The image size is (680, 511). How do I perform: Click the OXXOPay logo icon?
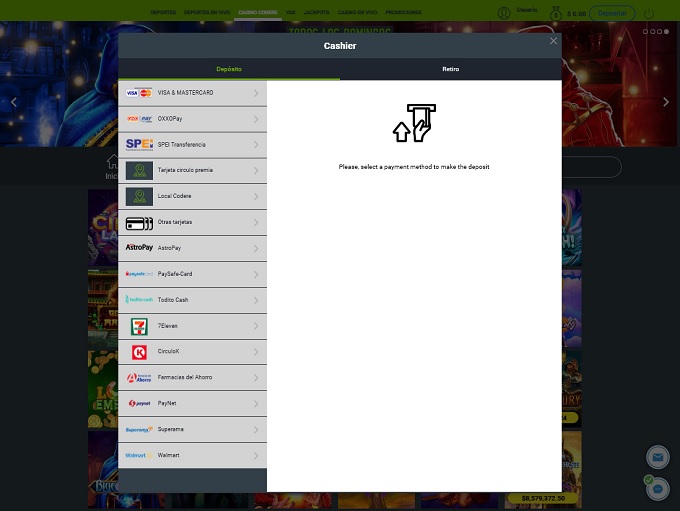[x=139, y=119]
